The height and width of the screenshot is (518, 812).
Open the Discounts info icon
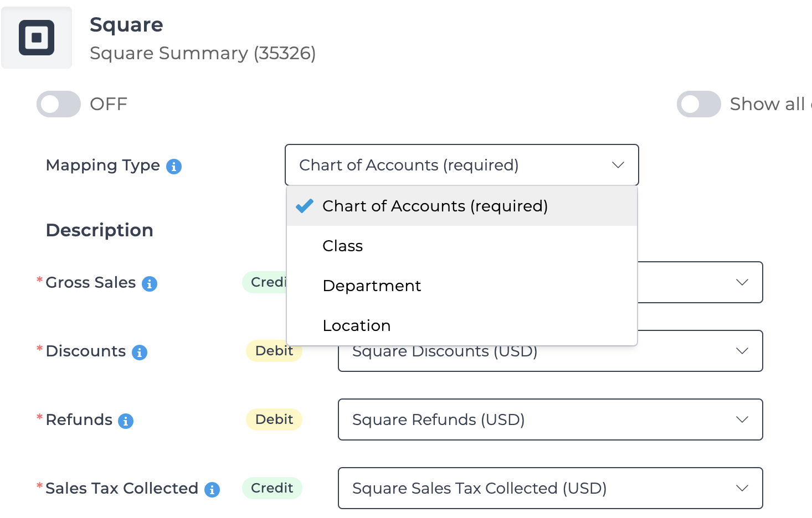(x=140, y=353)
